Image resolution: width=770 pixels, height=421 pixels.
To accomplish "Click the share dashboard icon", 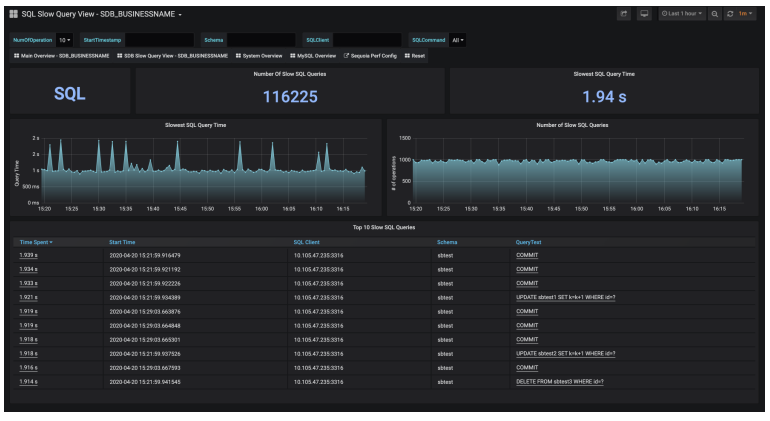I will 624,15.
